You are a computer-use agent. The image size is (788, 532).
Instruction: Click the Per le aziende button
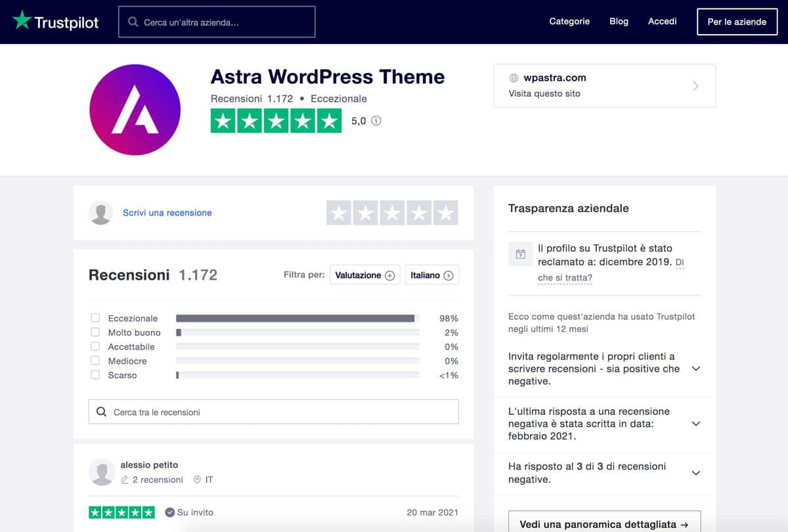click(737, 22)
